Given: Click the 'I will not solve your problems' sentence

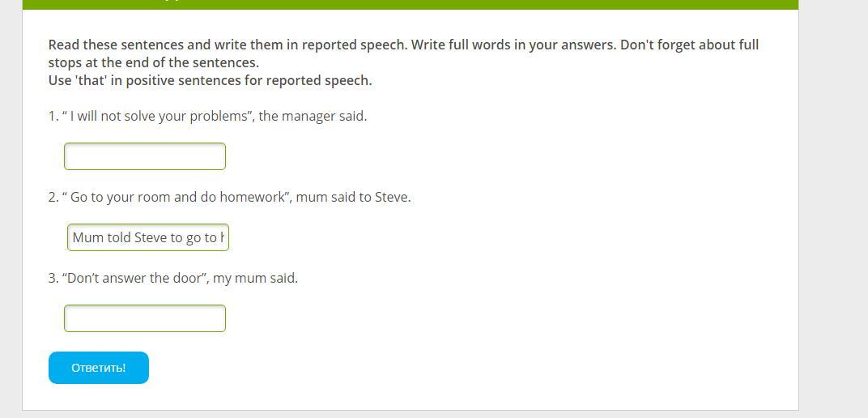Looking at the screenshot, I should coord(160,116).
